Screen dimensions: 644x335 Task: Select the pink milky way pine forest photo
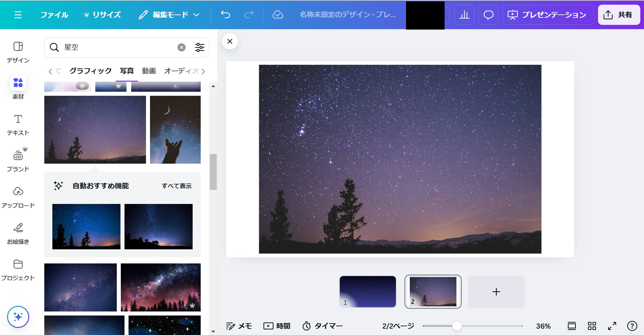pyautogui.click(x=161, y=287)
